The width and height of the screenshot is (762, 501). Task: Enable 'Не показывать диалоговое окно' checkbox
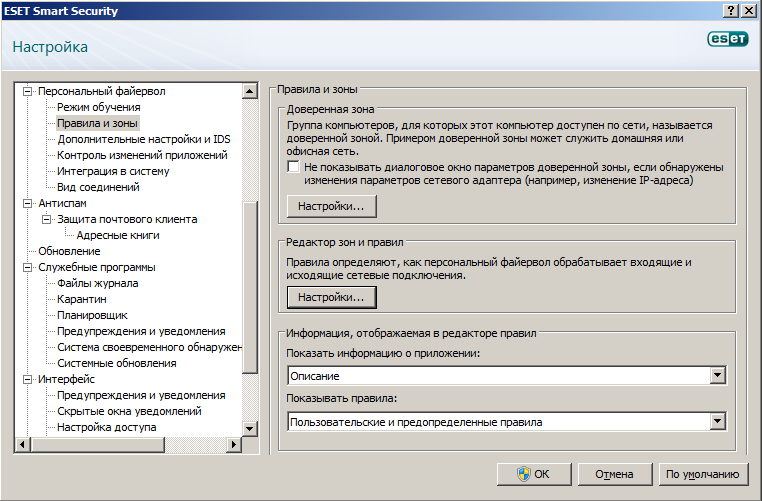click(294, 167)
